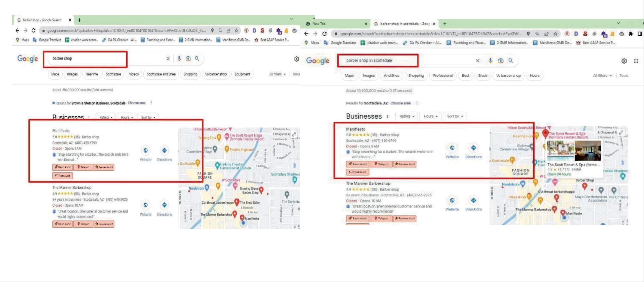Click Manifiesto Directions icon in left results
644x282 pixels.
(x=164, y=151)
